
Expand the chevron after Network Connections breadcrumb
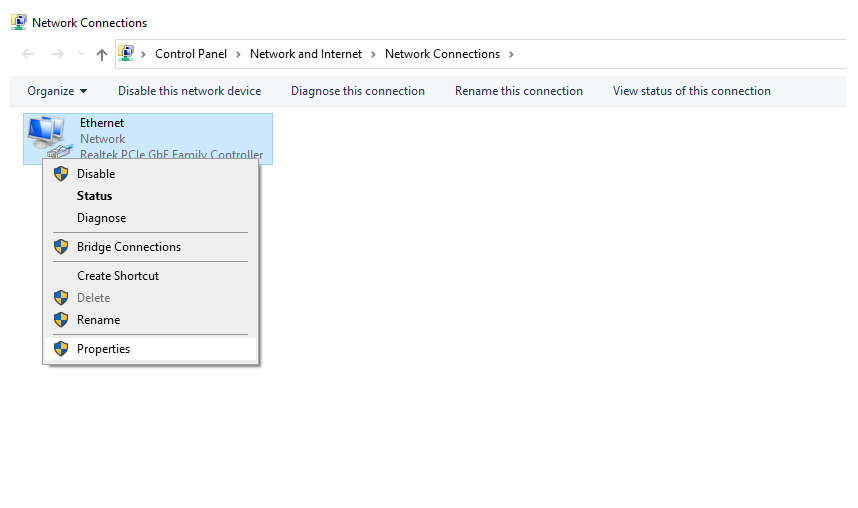[511, 54]
